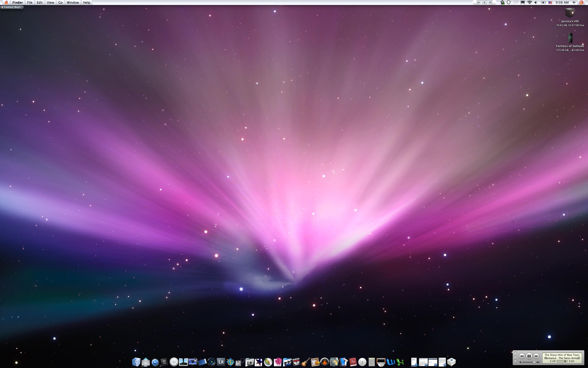Open the blue globe browser dock icon
The image size is (588, 368).
(x=155, y=362)
